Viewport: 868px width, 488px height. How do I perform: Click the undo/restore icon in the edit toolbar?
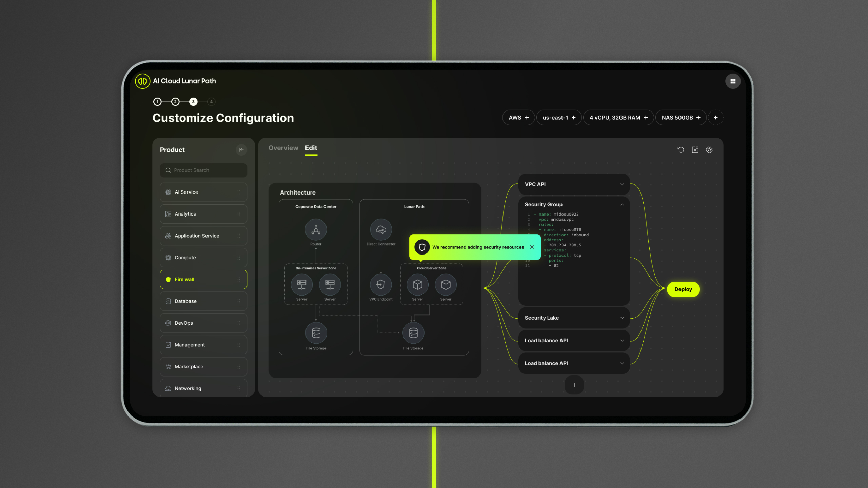coord(680,149)
